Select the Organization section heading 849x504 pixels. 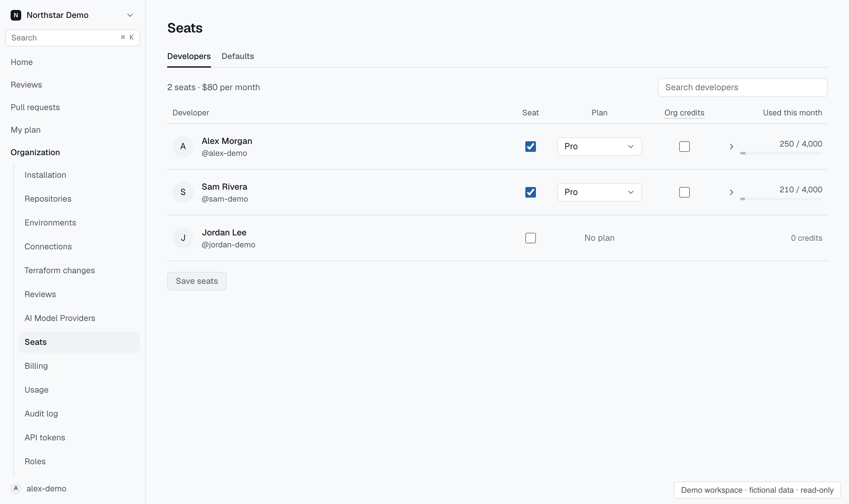[35, 153]
